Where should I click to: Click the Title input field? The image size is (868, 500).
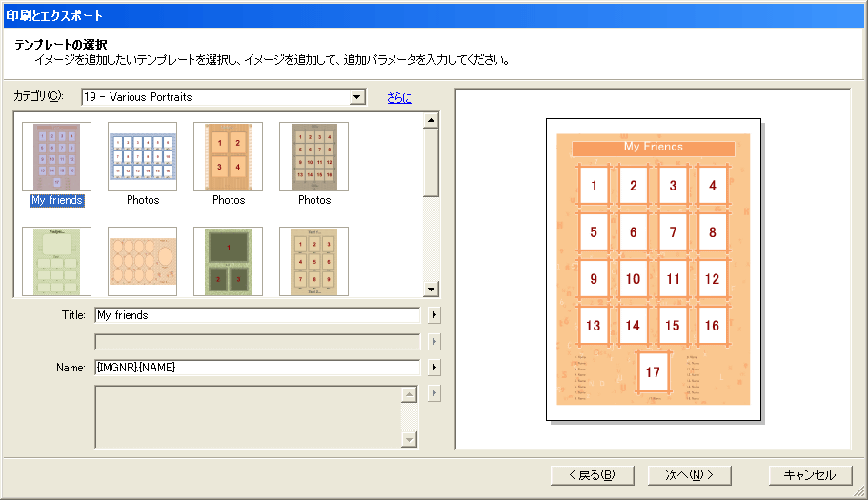coord(257,315)
